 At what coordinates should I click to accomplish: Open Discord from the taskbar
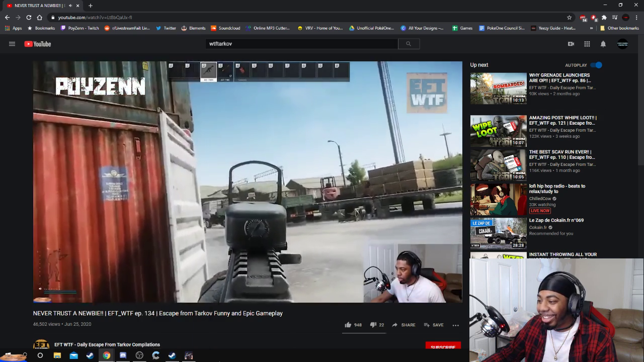[123, 355]
